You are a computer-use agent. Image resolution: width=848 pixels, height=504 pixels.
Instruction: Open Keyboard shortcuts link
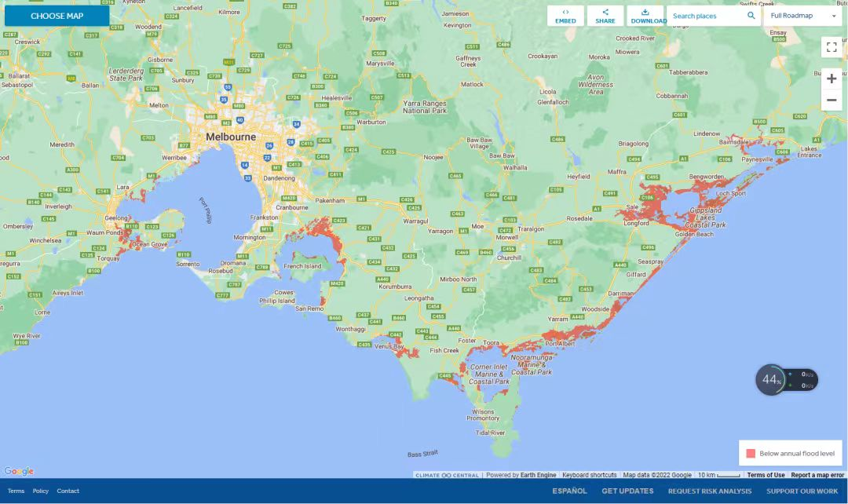click(x=590, y=475)
